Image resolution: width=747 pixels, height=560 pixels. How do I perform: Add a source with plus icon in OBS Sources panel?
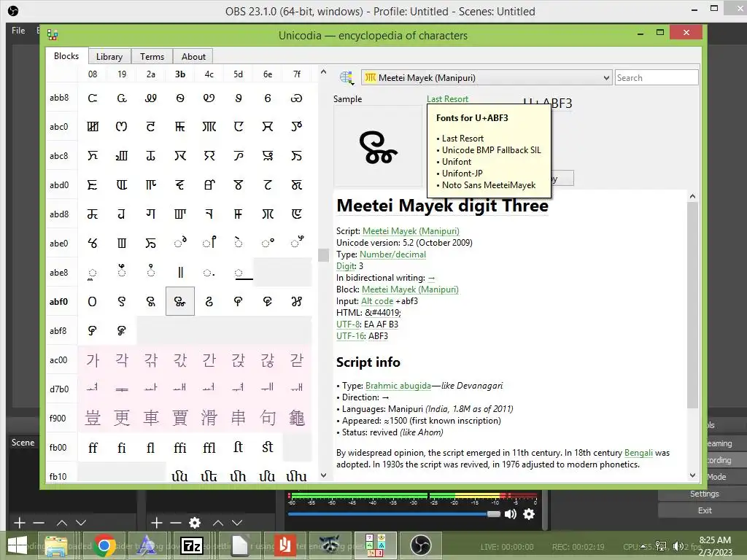click(157, 523)
